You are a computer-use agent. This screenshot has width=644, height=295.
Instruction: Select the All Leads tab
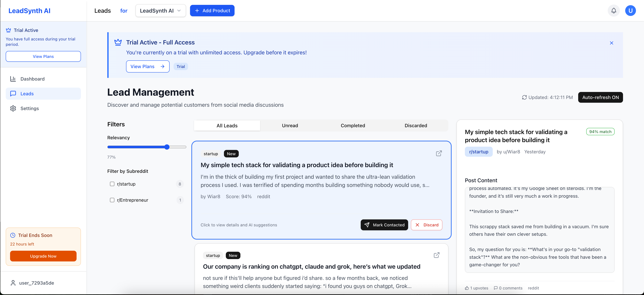click(227, 126)
